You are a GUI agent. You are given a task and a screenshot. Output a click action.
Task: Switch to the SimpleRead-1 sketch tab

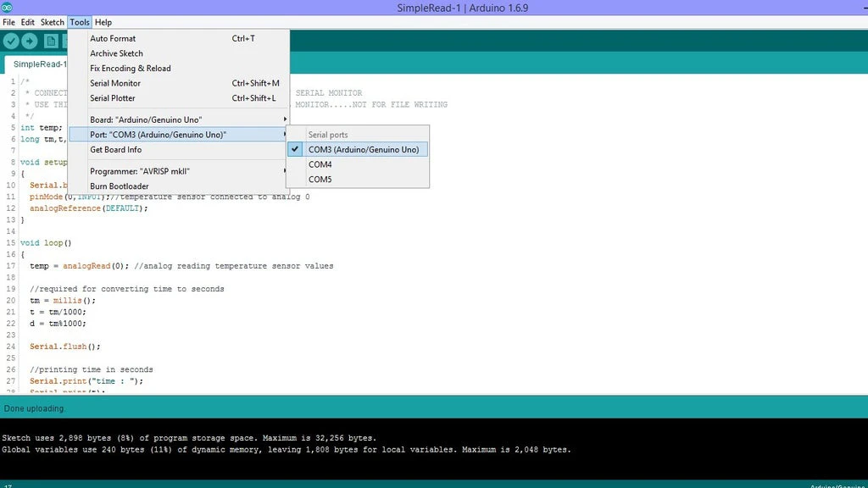pyautogui.click(x=40, y=64)
